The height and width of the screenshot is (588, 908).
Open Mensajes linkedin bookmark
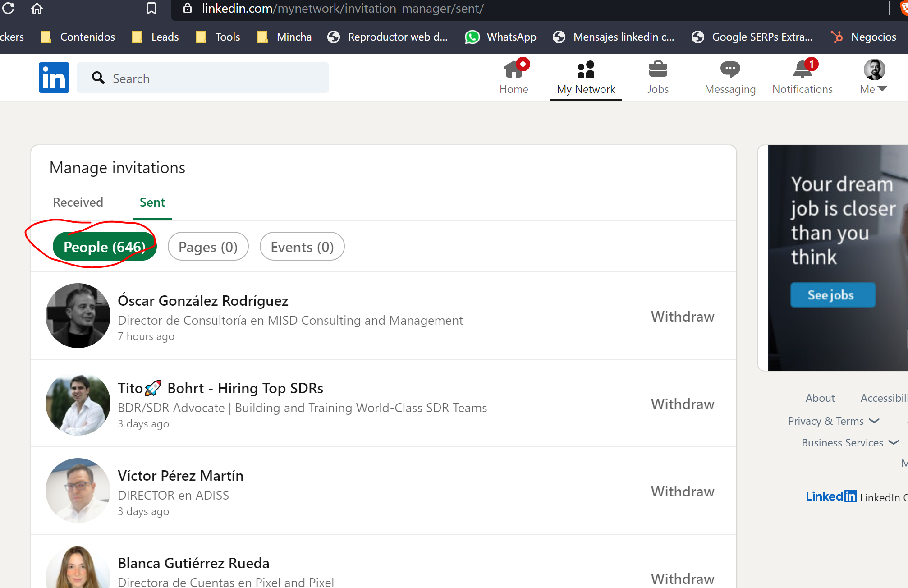[x=614, y=37]
